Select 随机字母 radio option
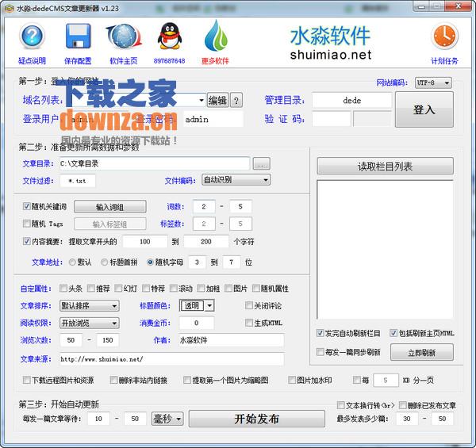 (x=150, y=262)
